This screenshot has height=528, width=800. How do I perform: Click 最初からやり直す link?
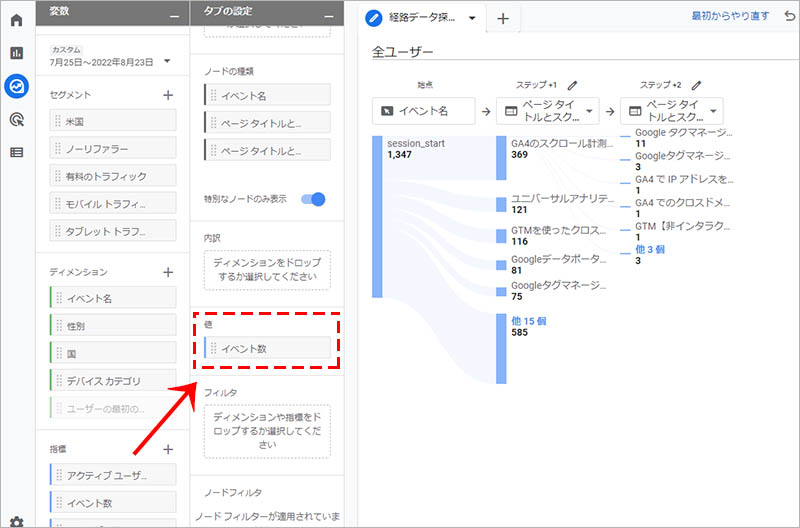click(729, 17)
